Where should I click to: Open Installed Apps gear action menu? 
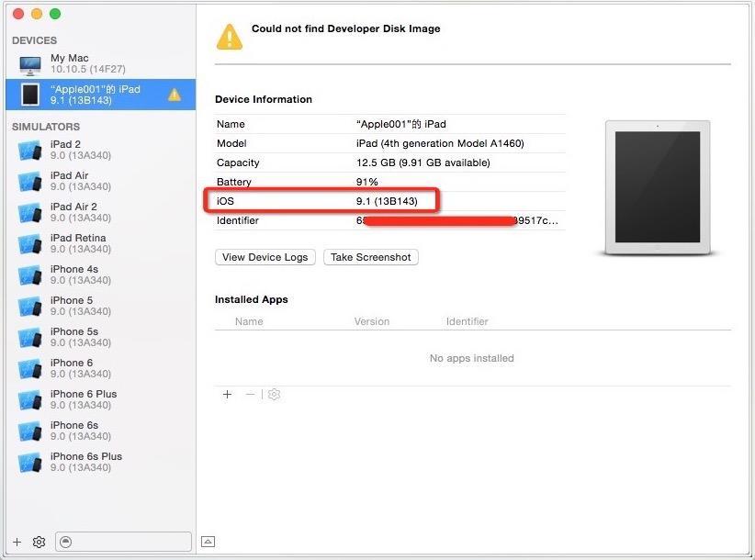(x=274, y=395)
